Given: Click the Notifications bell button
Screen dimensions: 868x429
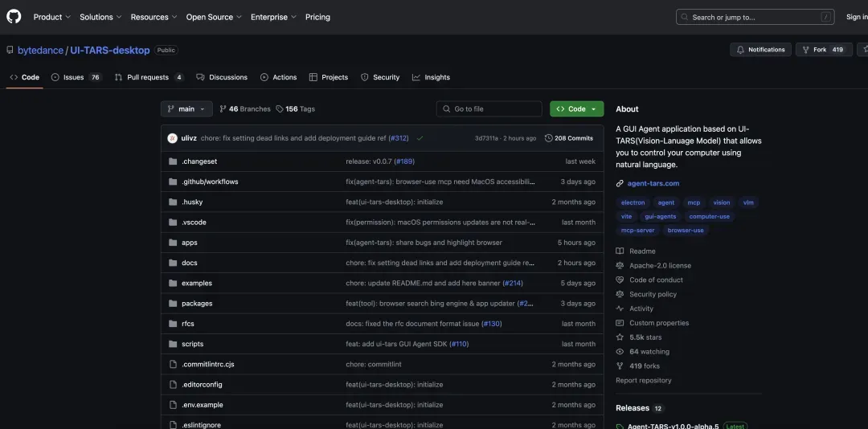Looking at the screenshot, I should coord(760,50).
